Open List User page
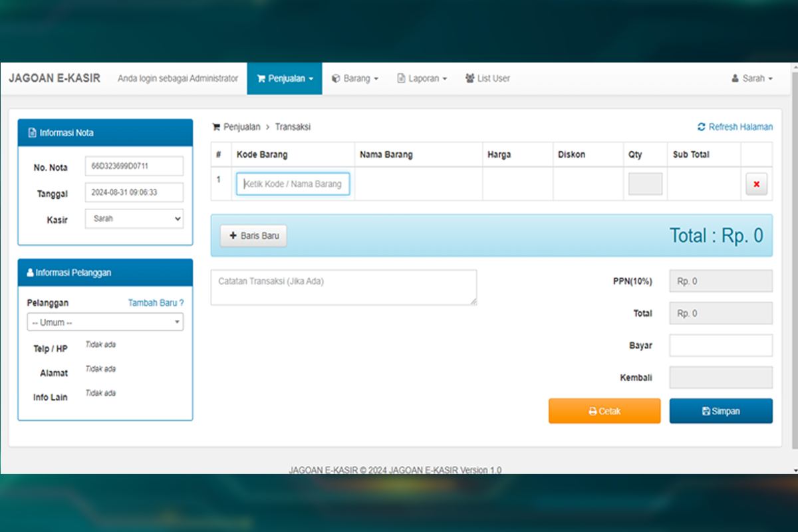The width and height of the screenshot is (798, 532). click(x=487, y=78)
